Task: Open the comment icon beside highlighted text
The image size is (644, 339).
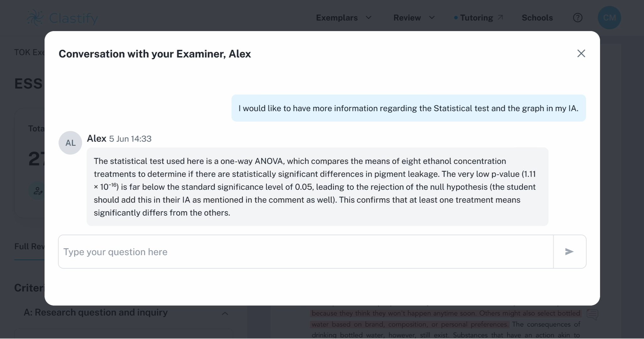Action: click(x=592, y=314)
